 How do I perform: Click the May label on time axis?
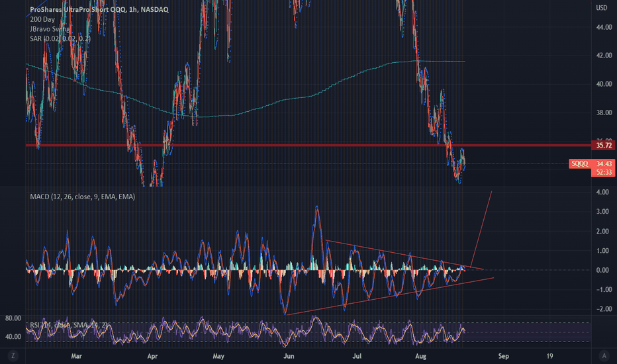[218, 356]
